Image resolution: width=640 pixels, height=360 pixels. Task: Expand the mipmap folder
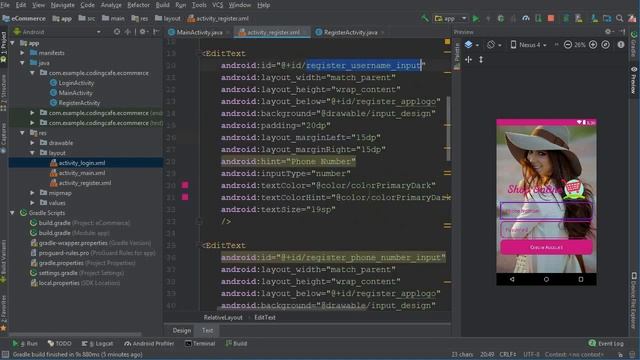[32, 193]
